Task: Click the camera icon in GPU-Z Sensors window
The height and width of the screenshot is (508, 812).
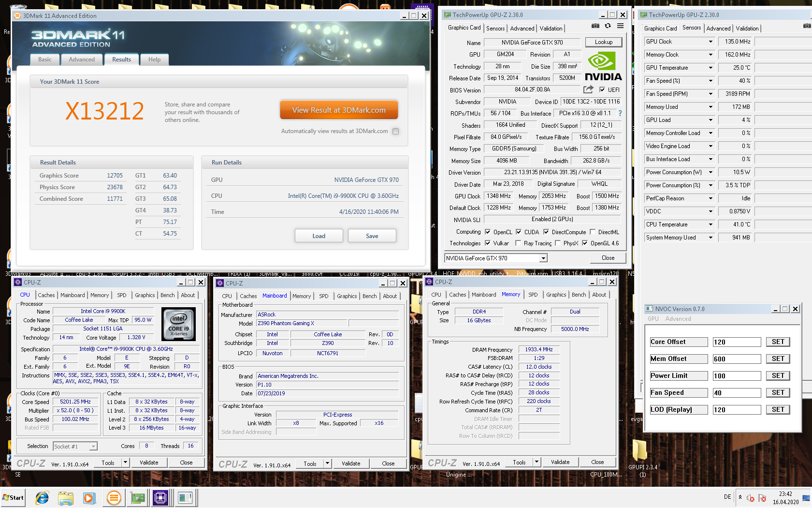Action: coord(807,26)
